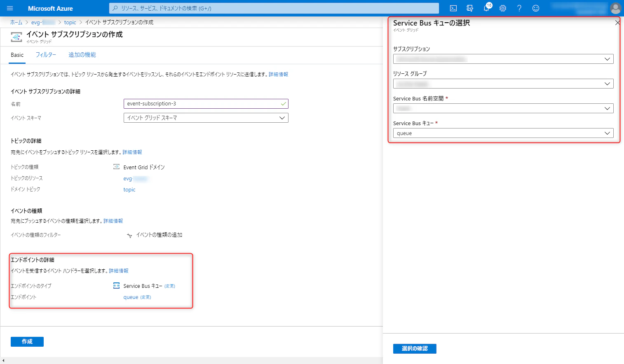Viewport: 624px width, 364px height.
Task: Open the queue endpoint link
Action: (131, 297)
